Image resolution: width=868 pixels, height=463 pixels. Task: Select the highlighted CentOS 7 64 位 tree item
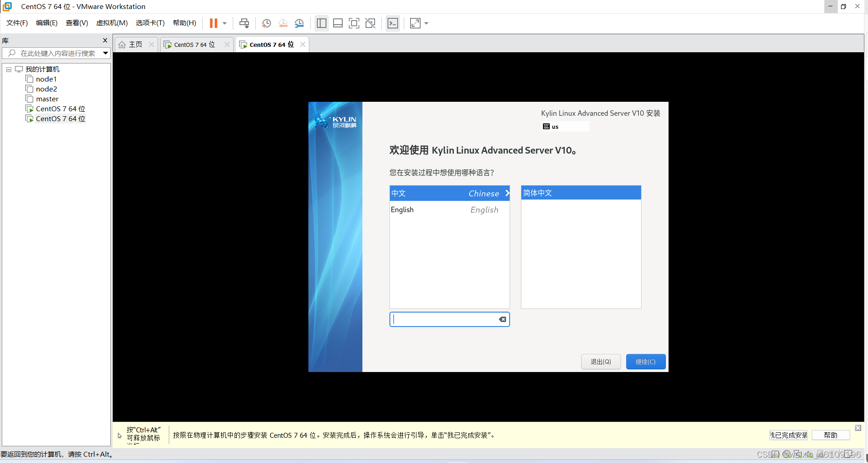[x=60, y=119]
